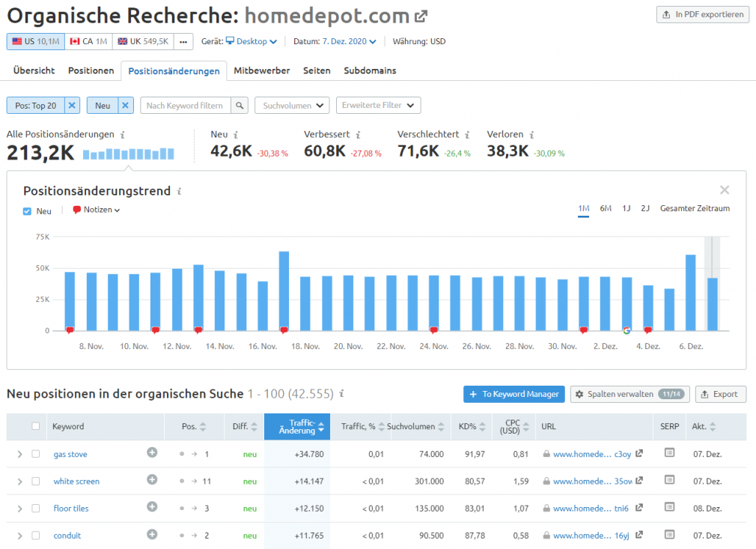Select the CA 1M database
The height and width of the screenshot is (549, 756).
click(x=88, y=41)
